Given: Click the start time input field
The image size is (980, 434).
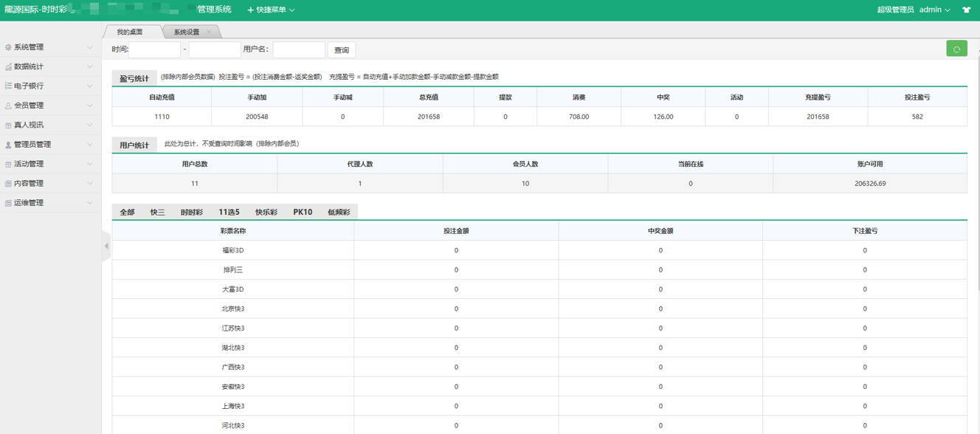Looking at the screenshot, I should point(155,49).
